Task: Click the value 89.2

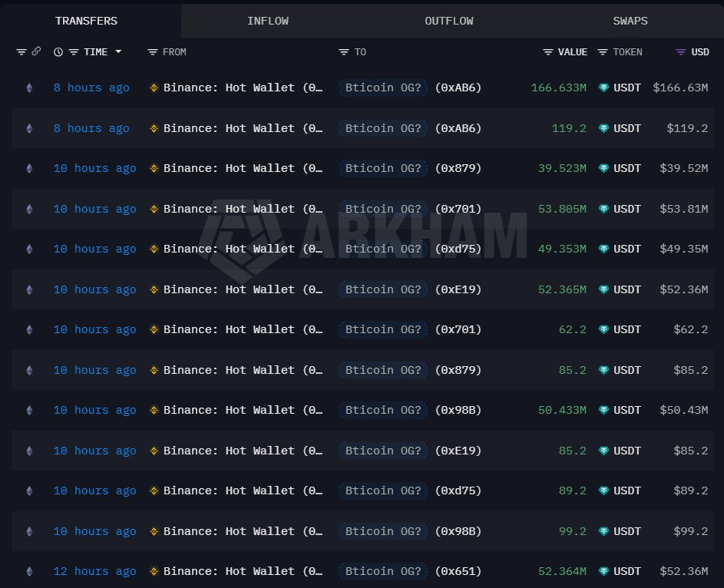Action: pos(573,491)
